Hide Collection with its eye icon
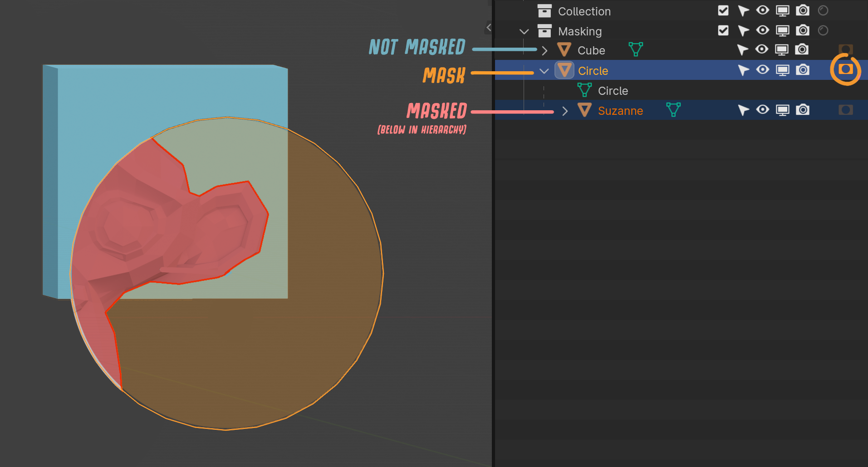The width and height of the screenshot is (868, 467). (763, 10)
